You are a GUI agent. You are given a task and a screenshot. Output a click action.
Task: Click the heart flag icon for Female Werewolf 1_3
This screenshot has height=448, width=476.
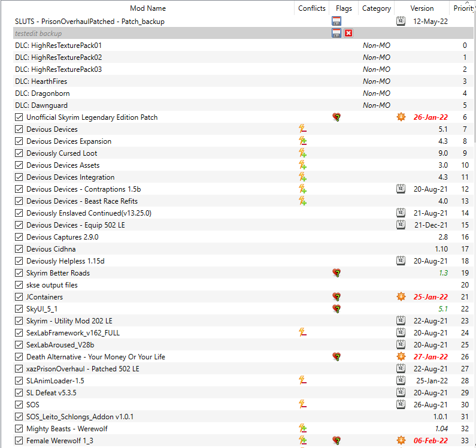[x=336, y=440]
